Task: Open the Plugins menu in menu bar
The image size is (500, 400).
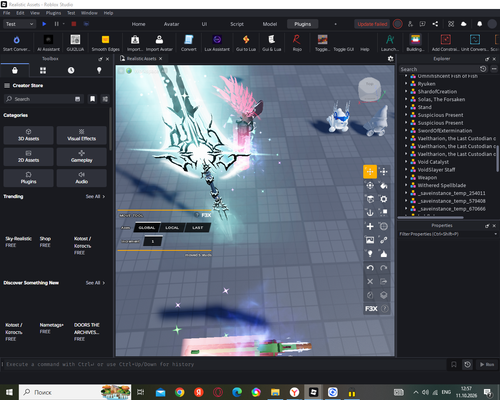Action: tap(53, 13)
